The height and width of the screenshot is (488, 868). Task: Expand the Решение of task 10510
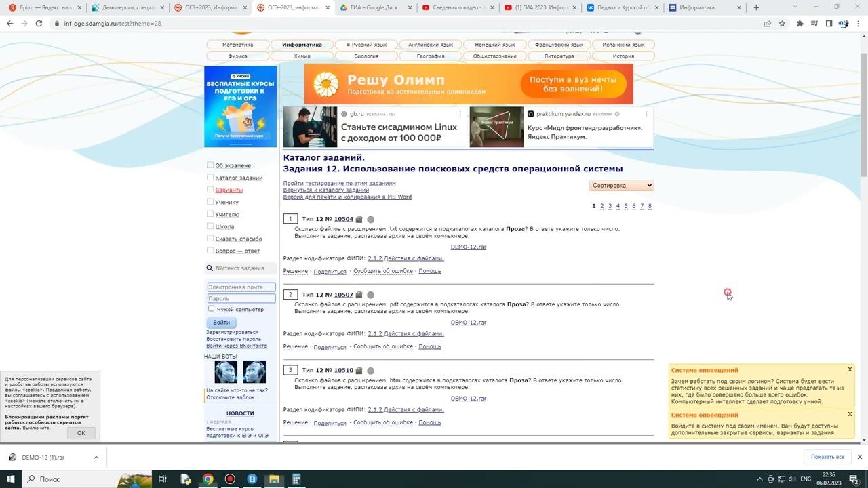pos(296,423)
